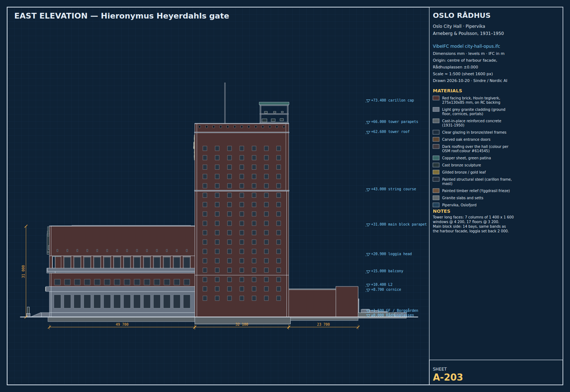The image size is (570, 392).
Task: Select the NOTES section heading
Action: [x=441, y=212]
